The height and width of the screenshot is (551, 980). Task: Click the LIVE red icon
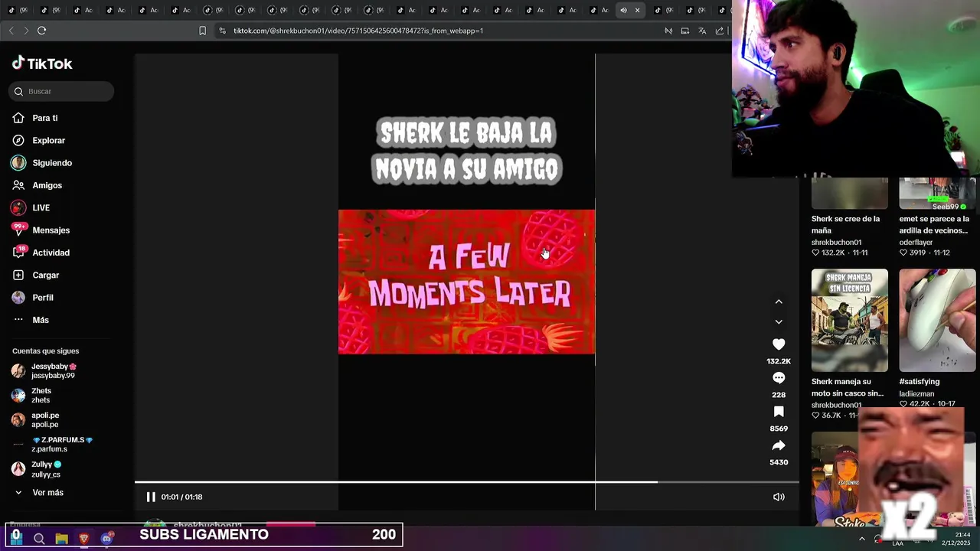[18, 207]
